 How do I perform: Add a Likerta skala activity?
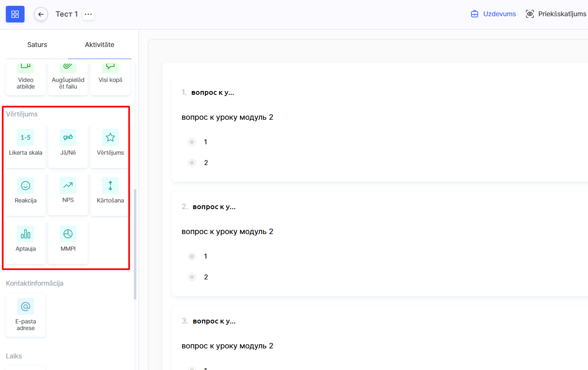(x=26, y=143)
